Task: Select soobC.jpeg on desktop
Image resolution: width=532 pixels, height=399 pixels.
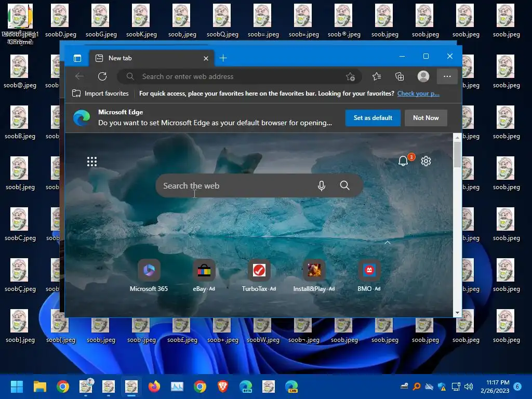Action: [20, 224]
